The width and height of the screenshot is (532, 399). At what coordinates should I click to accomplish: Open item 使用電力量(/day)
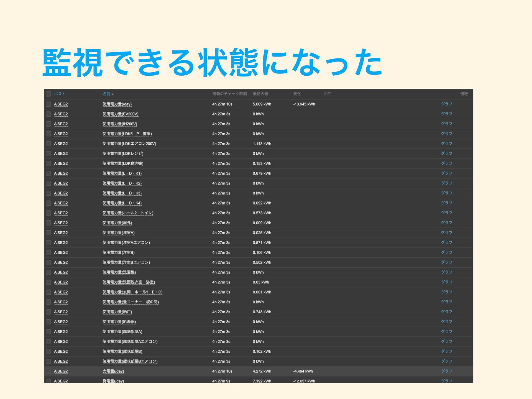pyautogui.click(x=117, y=104)
